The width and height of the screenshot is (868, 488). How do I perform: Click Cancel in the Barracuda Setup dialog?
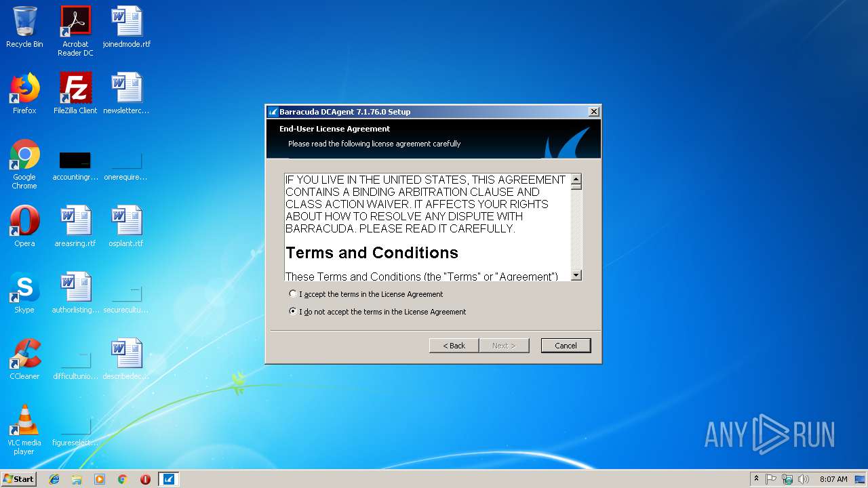point(566,346)
